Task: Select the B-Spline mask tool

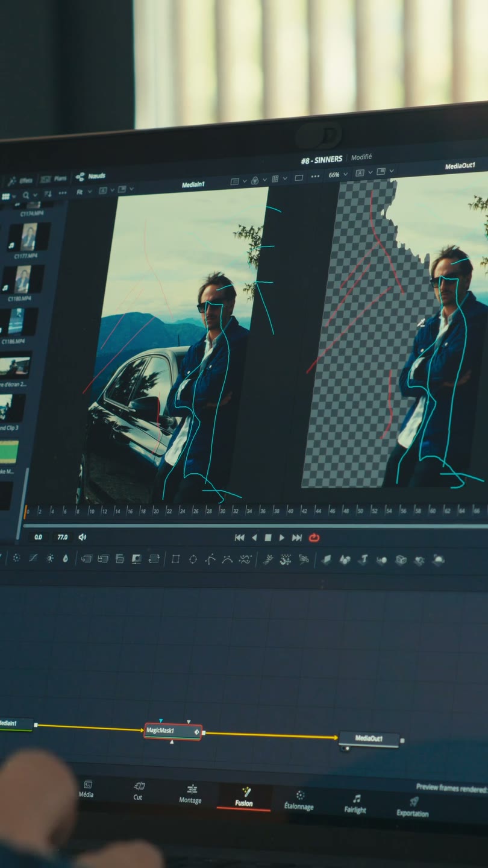Action: 227,559
